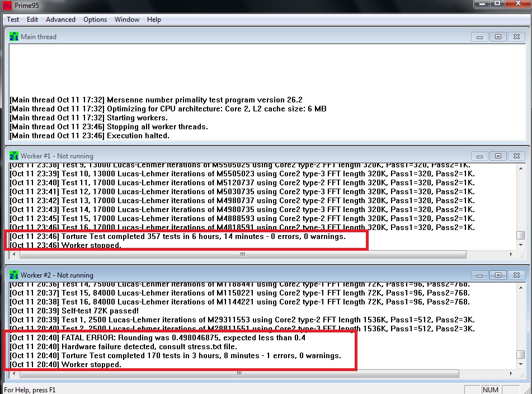The width and height of the screenshot is (532, 394).
Task: Open the Edit menu
Action: click(32, 20)
